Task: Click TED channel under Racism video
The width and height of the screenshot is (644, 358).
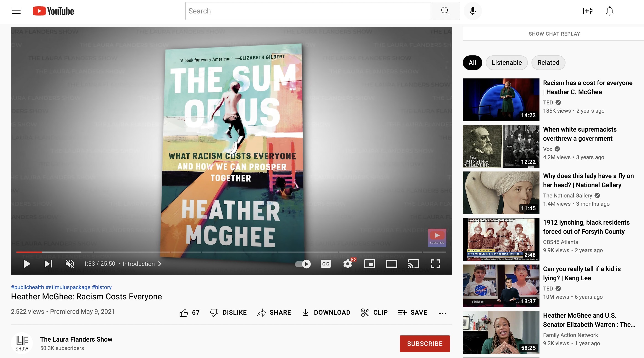Action: (548, 102)
